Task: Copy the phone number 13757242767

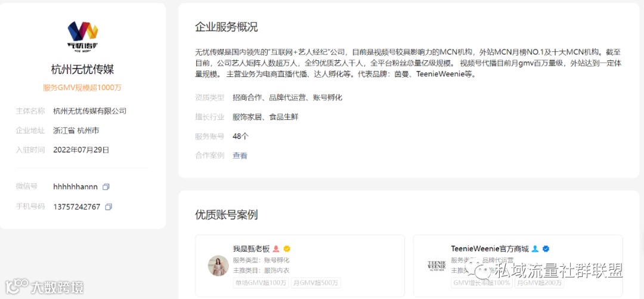Action: tap(109, 207)
